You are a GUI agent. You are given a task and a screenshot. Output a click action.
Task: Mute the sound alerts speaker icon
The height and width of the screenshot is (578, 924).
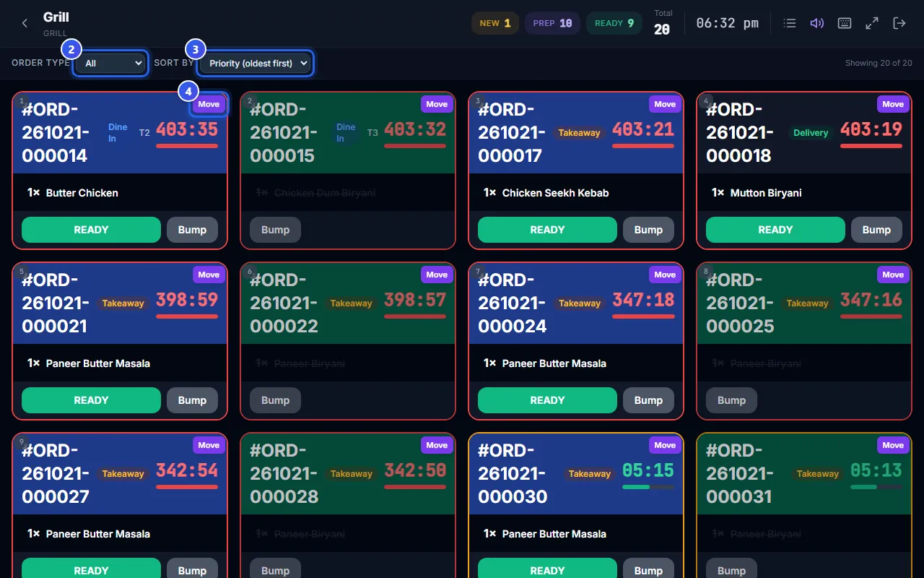(817, 23)
